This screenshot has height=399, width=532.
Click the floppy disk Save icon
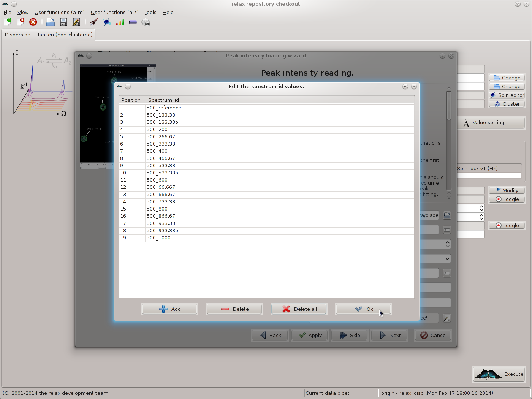pyautogui.click(x=63, y=22)
